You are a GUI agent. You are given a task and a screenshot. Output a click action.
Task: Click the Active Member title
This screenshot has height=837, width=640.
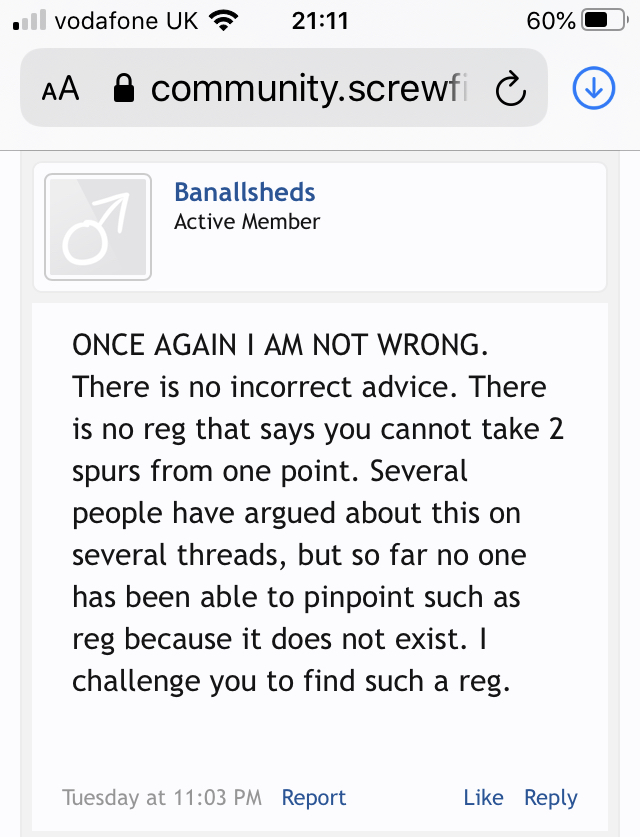pyautogui.click(x=247, y=222)
